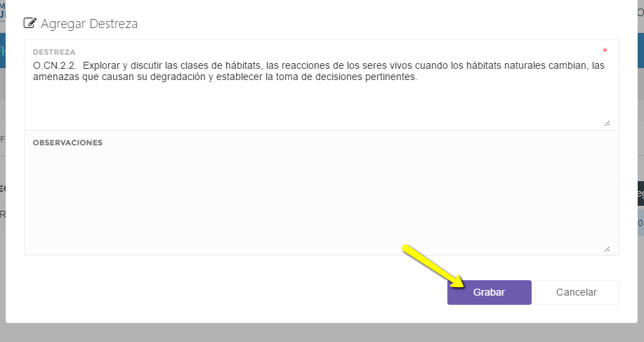
Task: Click the Grabar button
Action: tap(489, 292)
